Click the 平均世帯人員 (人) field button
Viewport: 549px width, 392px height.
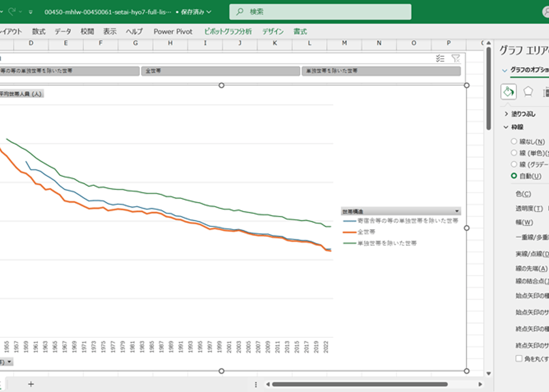coord(22,94)
